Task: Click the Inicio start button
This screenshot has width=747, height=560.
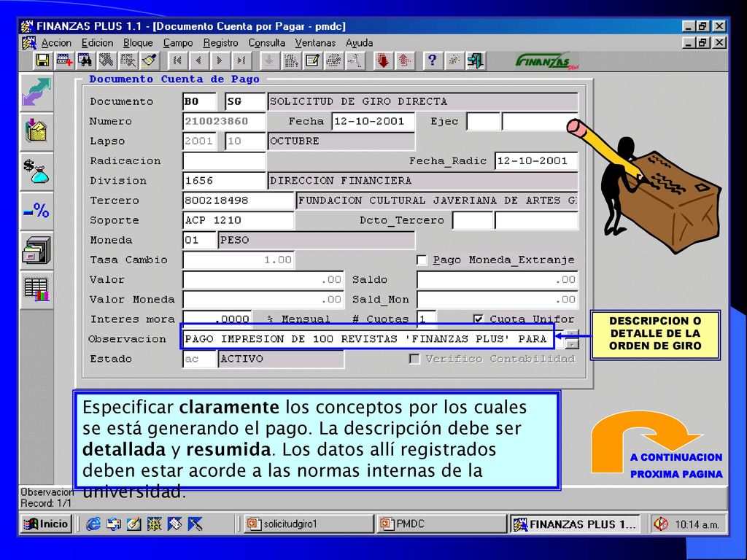Action: click(46, 524)
